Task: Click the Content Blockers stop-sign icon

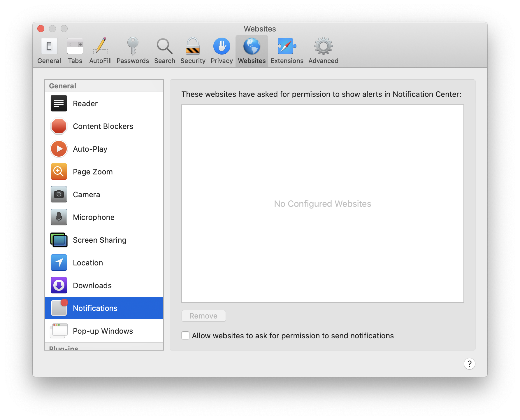Action: click(x=59, y=126)
